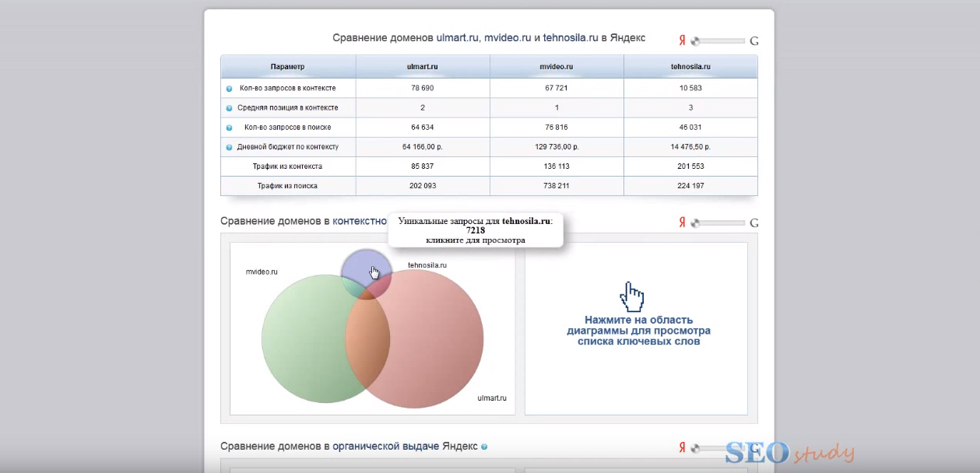980x473 pixels.
Task: Click the '85 837' traffic cell
Action: (423, 166)
